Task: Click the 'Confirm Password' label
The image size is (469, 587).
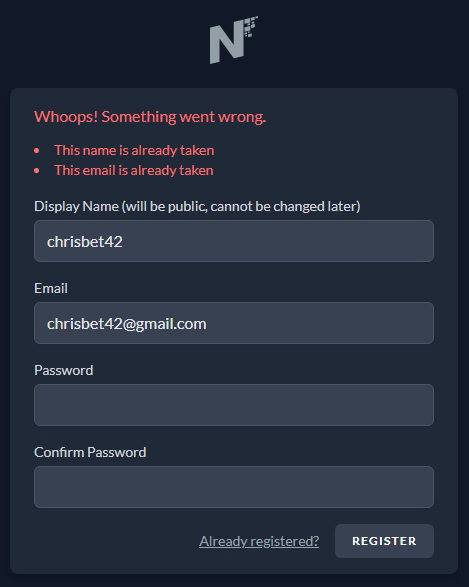Action: [90, 452]
